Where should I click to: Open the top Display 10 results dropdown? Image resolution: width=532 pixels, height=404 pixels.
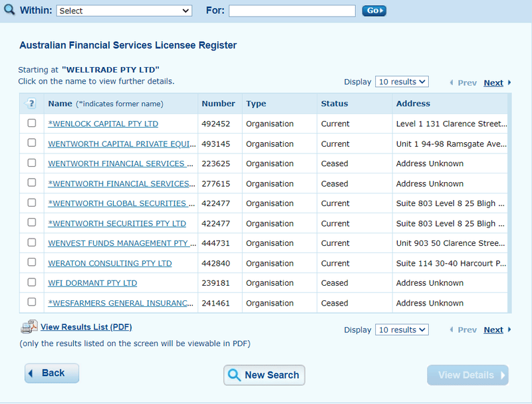tap(402, 82)
